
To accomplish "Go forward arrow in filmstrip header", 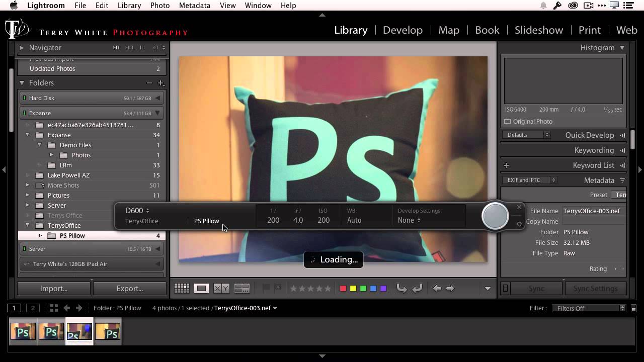I will 79,308.
